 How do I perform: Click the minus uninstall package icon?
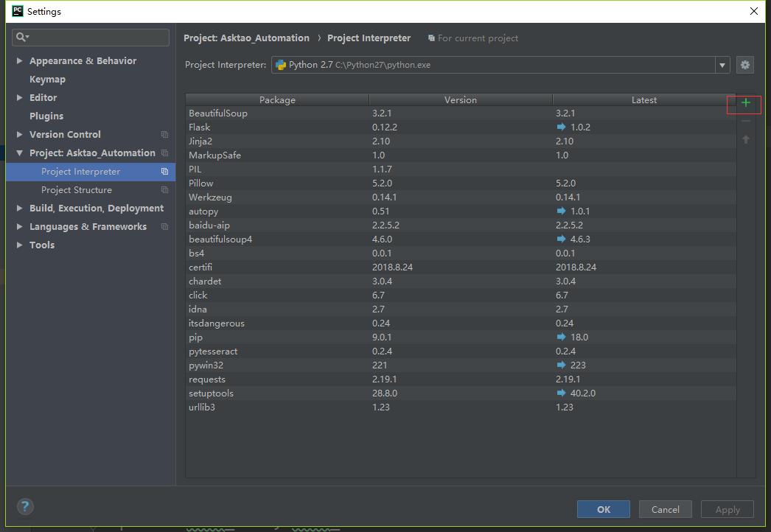pyautogui.click(x=745, y=121)
